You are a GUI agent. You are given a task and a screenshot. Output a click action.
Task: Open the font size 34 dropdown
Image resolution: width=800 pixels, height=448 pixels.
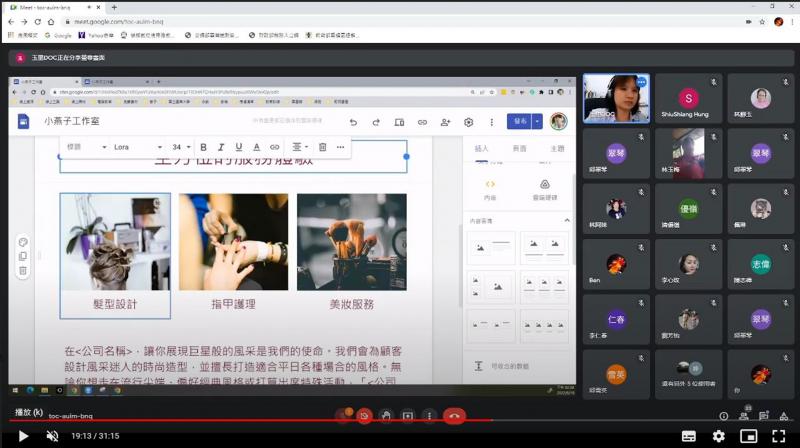click(x=181, y=147)
